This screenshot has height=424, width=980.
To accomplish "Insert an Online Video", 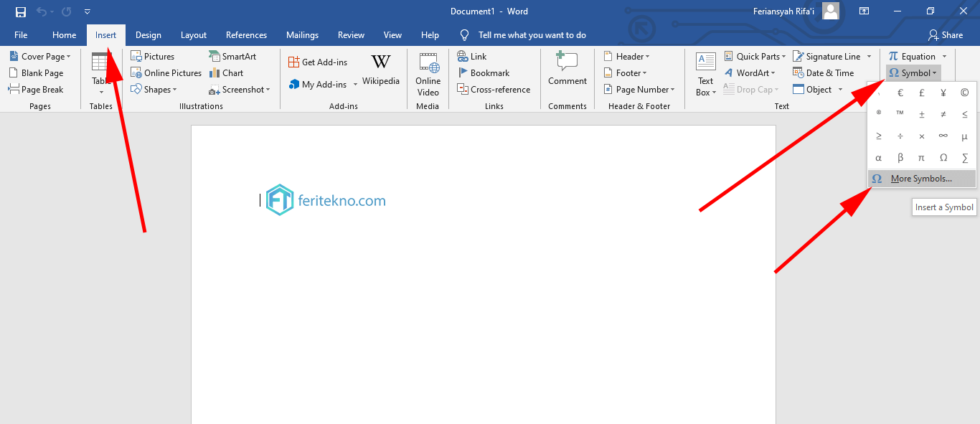I will pos(428,74).
